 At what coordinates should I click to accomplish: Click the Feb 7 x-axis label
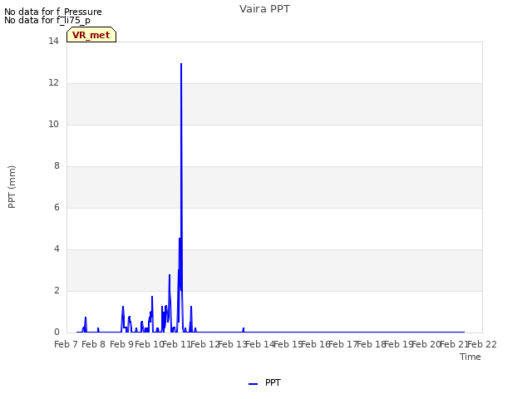click(66, 344)
